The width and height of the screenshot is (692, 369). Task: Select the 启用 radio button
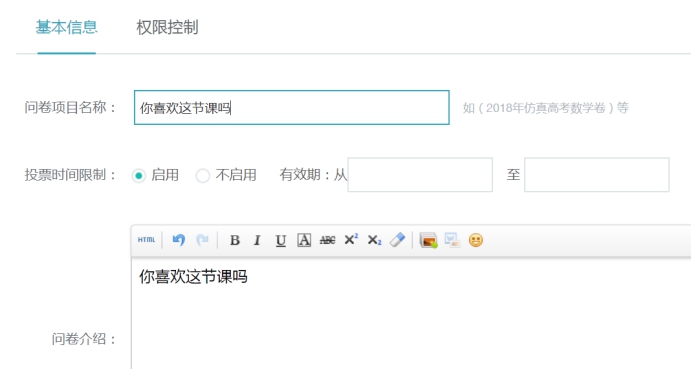point(139,176)
